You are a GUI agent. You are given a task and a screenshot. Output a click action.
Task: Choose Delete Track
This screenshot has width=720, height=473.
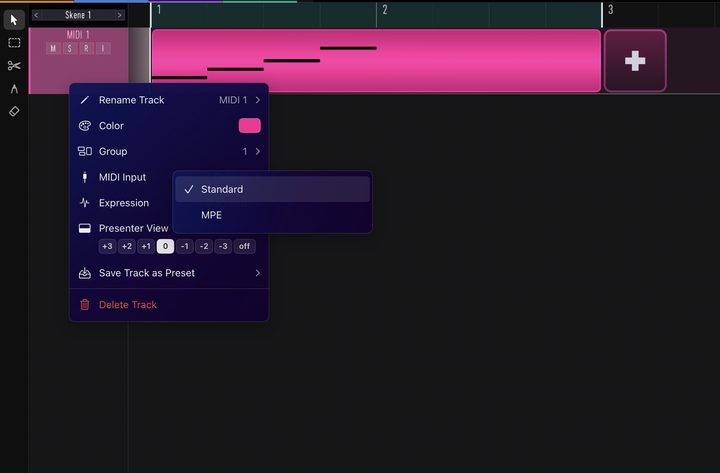pyautogui.click(x=169, y=304)
